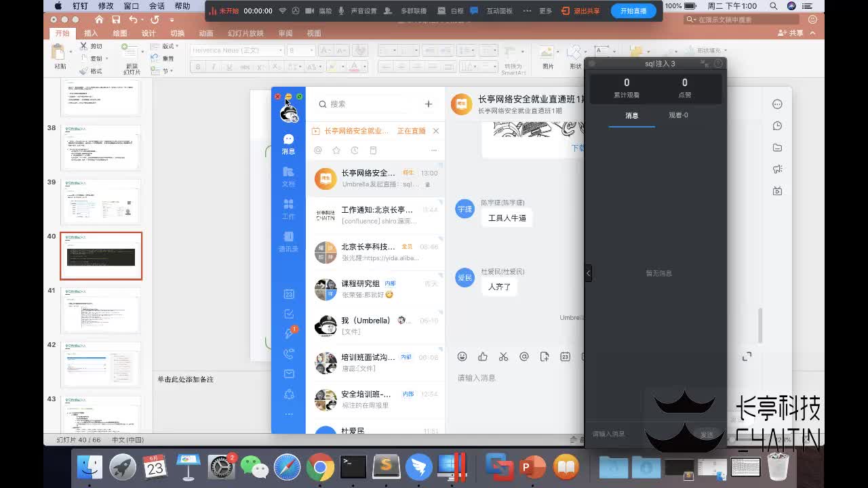This screenshot has width=868, height=488.
Task: Switch to the Design ribbon tab
Action: pyautogui.click(x=149, y=33)
